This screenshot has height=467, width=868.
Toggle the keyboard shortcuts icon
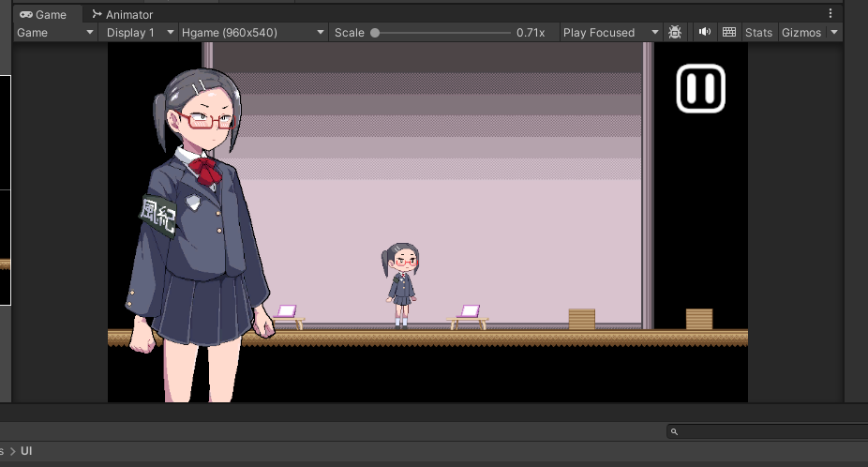(729, 32)
